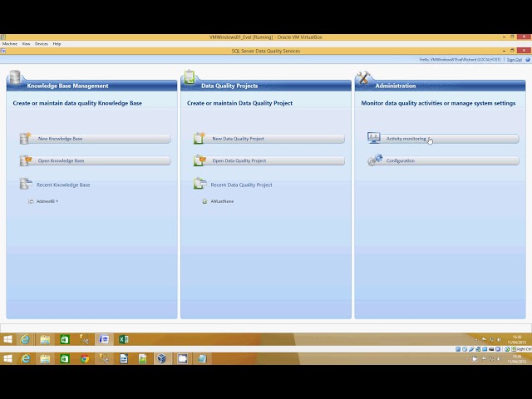Image resolution: width=532 pixels, height=399 pixels.
Task: Open Google Chrome on host taskbar
Action: click(x=84, y=358)
